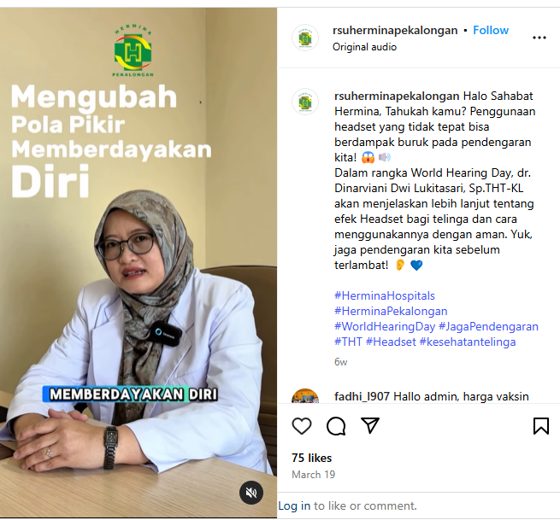The image size is (560, 520).
Task: Open the fadhi_l907 commenter username
Action: pyautogui.click(x=362, y=396)
